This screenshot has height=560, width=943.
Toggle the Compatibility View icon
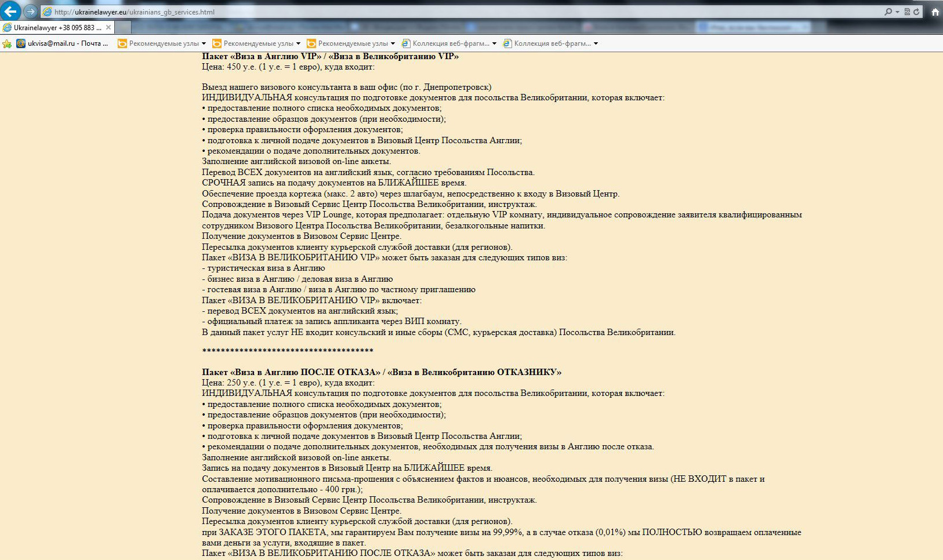coord(907,12)
